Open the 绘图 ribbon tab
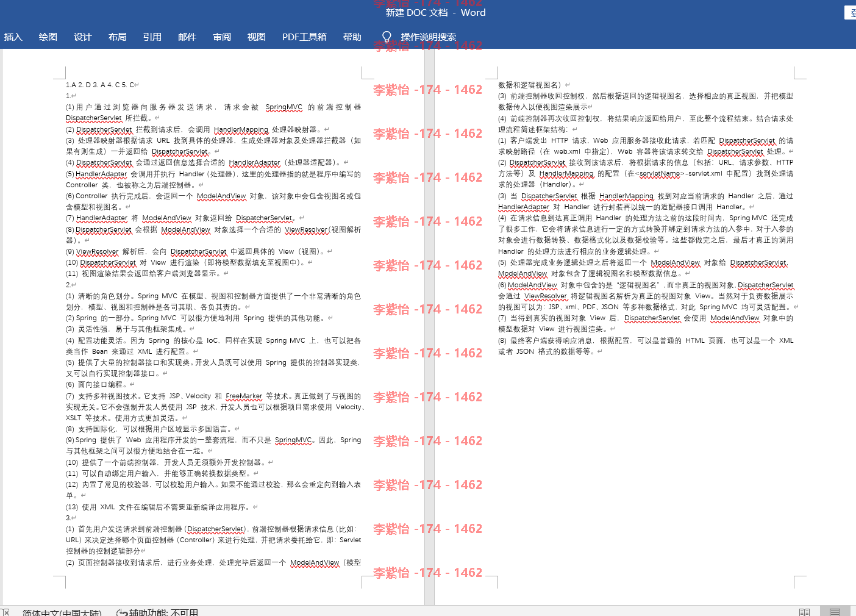The height and width of the screenshot is (616, 856). [48, 37]
